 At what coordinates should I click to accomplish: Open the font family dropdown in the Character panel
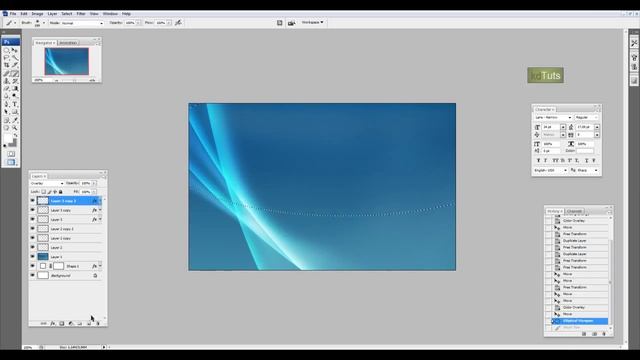tap(553, 118)
